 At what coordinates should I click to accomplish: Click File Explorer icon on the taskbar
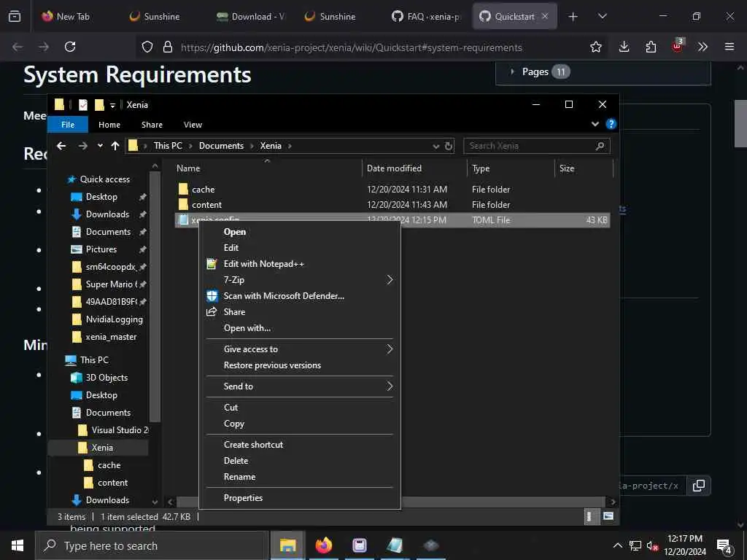point(287,545)
